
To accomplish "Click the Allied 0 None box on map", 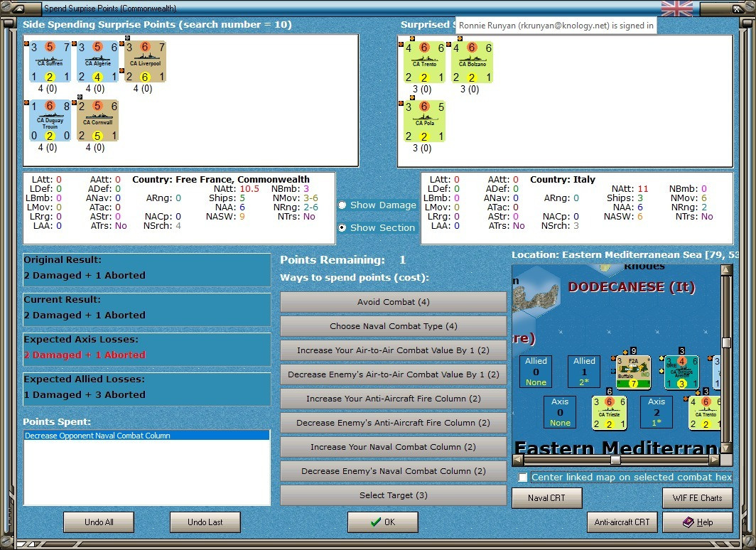I will (x=536, y=372).
